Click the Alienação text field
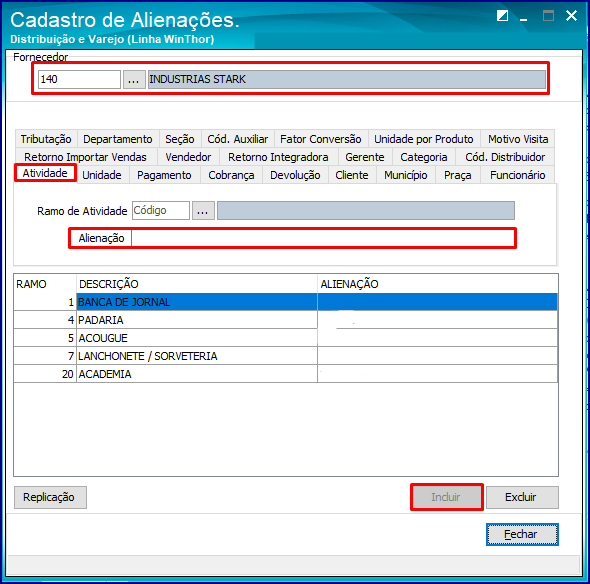 pos(323,238)
